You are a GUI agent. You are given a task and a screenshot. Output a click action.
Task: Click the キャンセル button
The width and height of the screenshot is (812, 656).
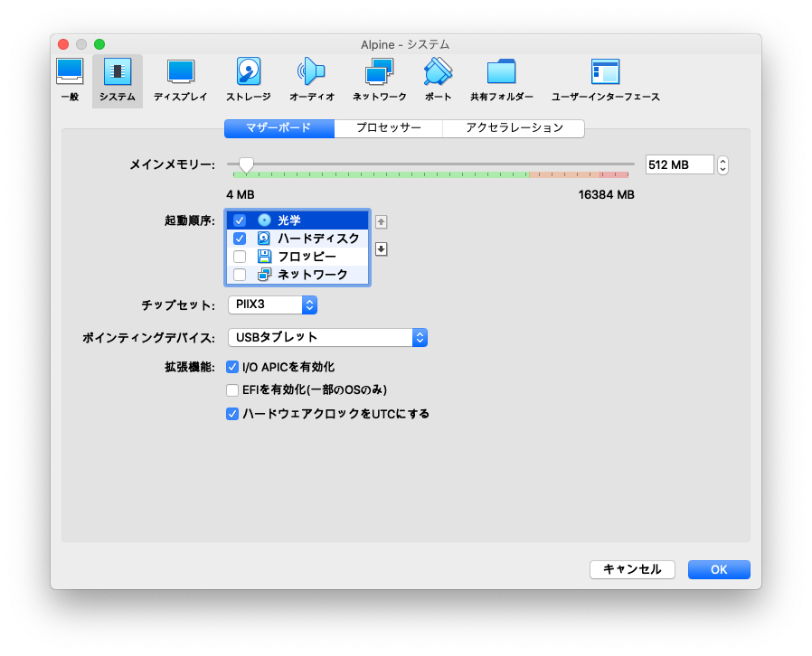click(x=632, y=569)
